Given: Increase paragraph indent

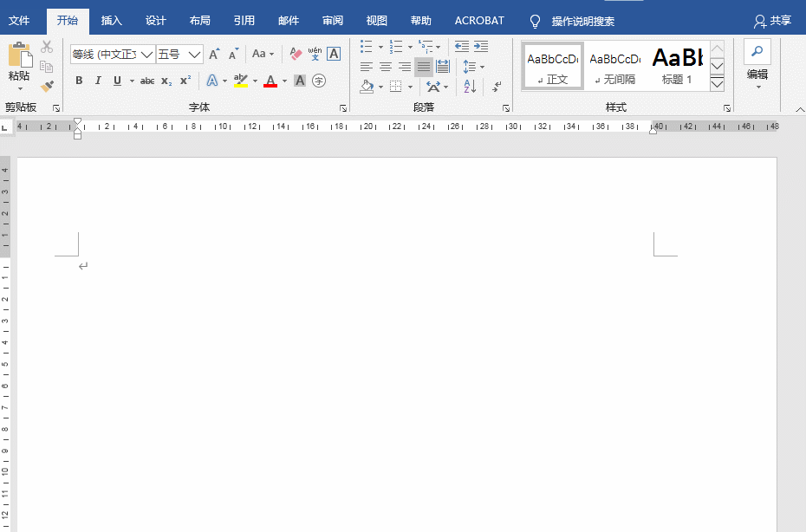Looking at the screenshot, I should (x=481, y=47).
